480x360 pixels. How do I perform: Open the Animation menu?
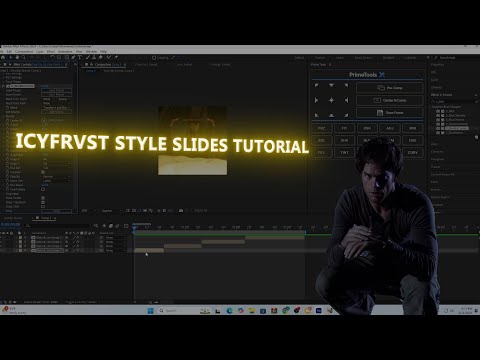click(65, 52)
